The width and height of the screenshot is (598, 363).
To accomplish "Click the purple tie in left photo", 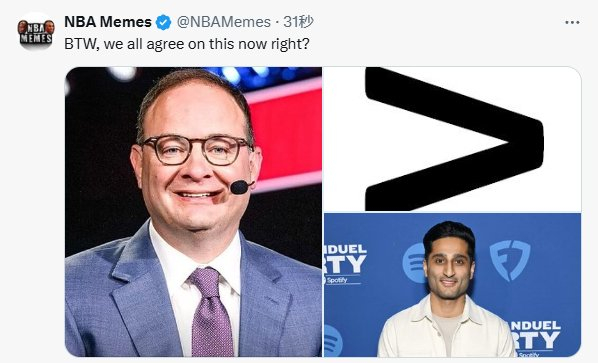I will click(x=210, y=311).
